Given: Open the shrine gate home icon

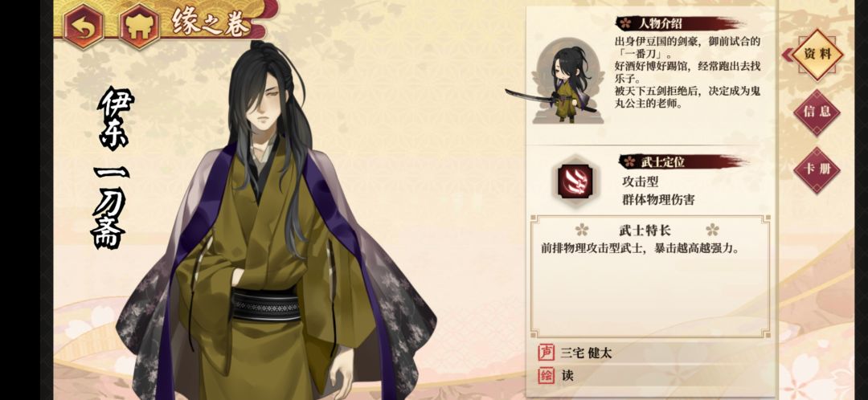Looking at the screenshot, I should tap(140, 26).
